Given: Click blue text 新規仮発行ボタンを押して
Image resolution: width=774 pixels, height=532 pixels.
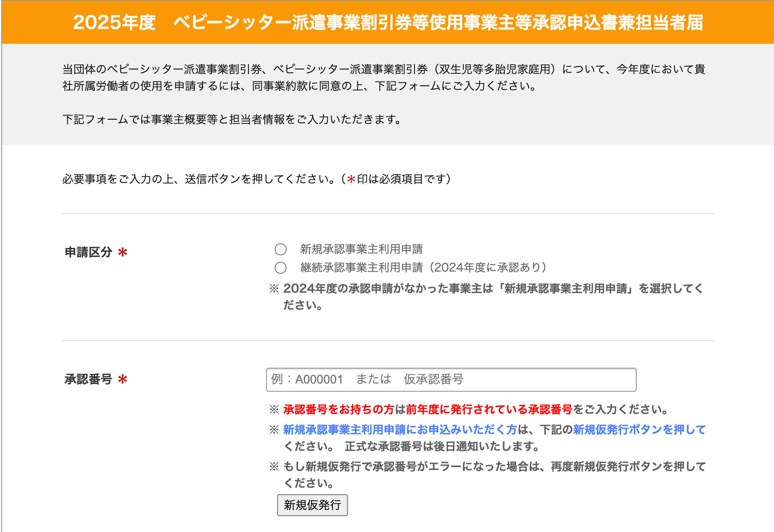Looking at the screenshot, I should (x=639, y=430).
